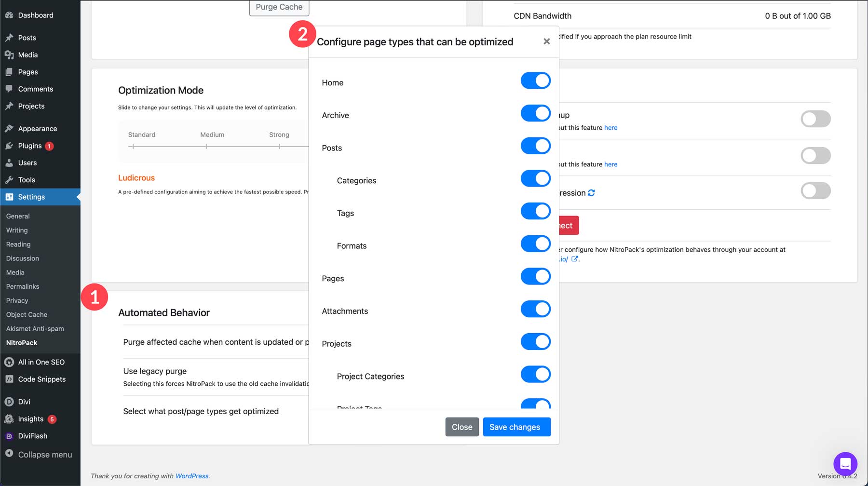Image resolution: width=868 pixels, height=486 pixels.
Task: Dismiss the page types configuration dialog
Action: pyautogui.click(x=546, y=41)
